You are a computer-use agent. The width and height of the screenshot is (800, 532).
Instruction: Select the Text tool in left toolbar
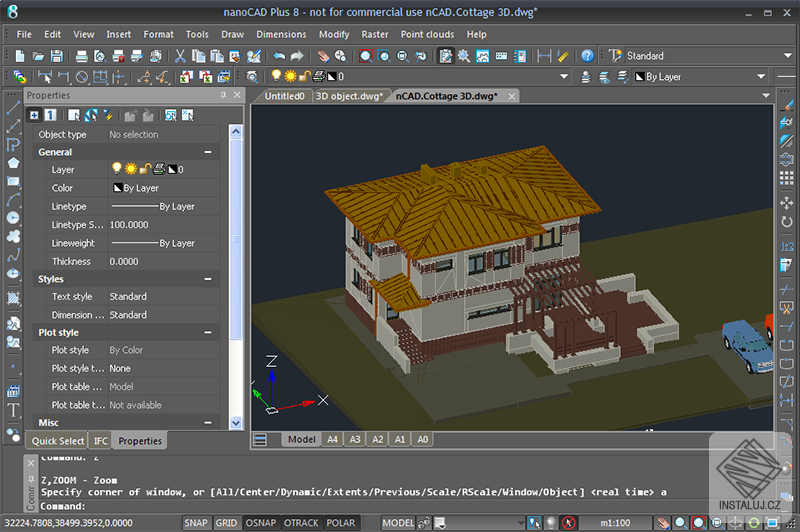tap(13, 410)
